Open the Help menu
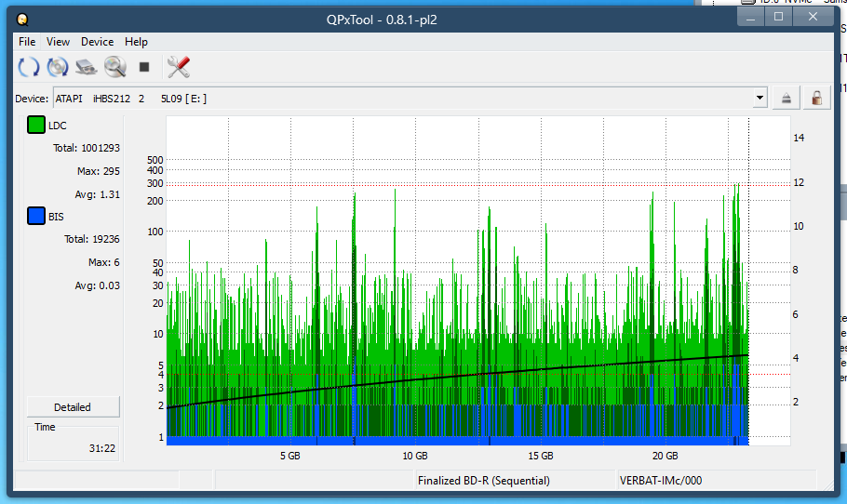The width and height of the screenshot is (847, 504). click(136, 42)
